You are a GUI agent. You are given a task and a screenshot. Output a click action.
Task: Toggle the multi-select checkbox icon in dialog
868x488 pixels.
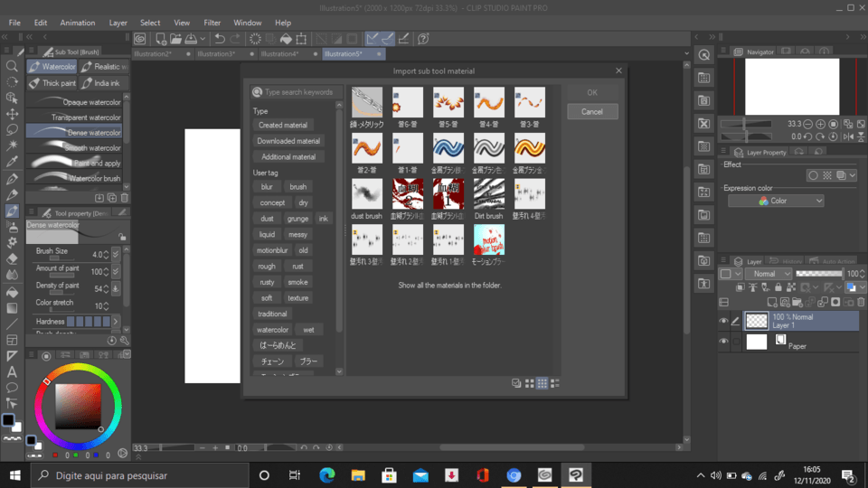(516, 383)
